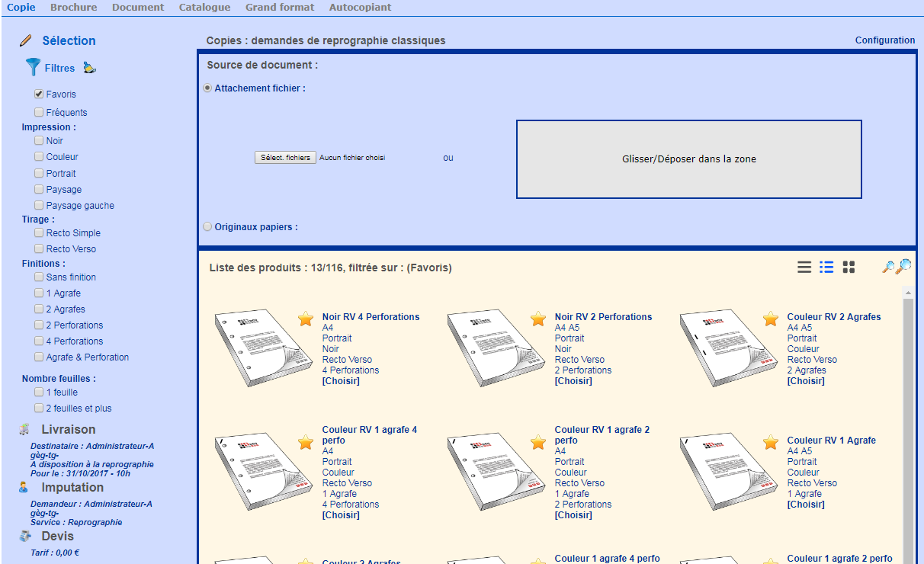Open the Autocopiant tab

coord(361,8)
